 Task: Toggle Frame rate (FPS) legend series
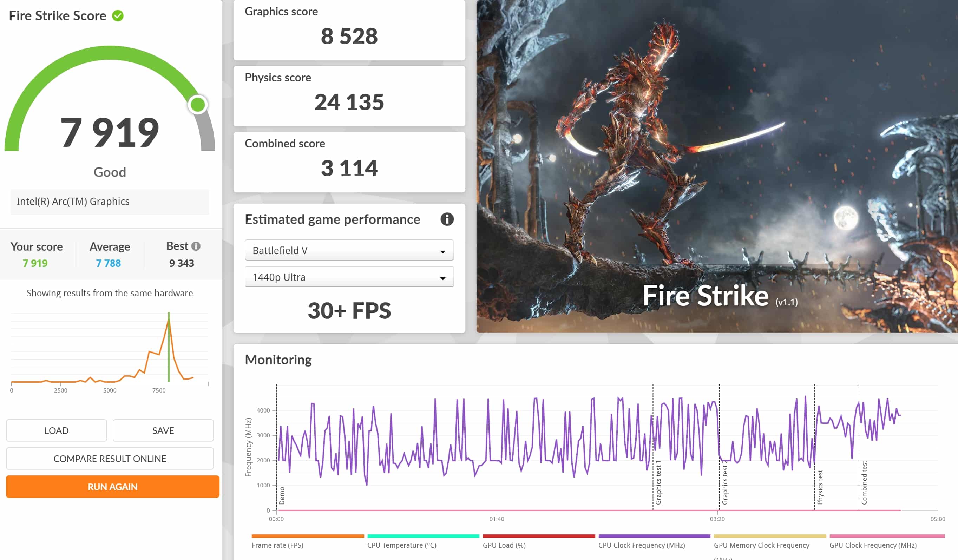click(x=277, y=545)
